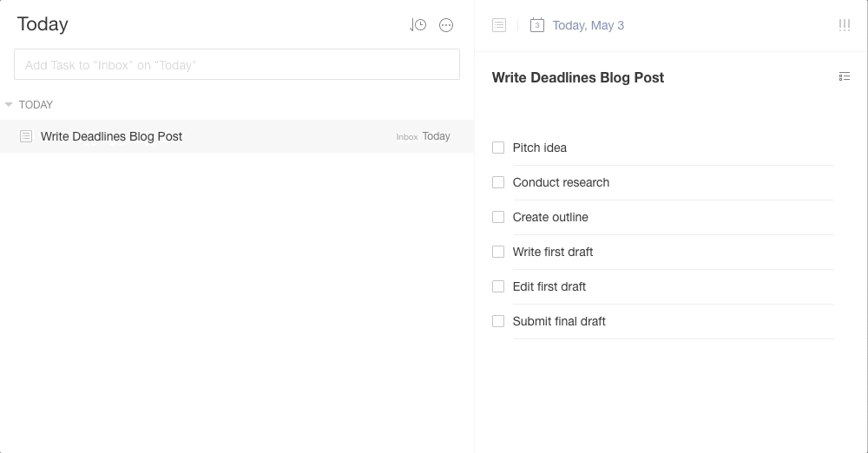The width and height of the screenshot is (868, 453).
Task: Mark Create outline as complete
Action: click(x=498, y=217)
